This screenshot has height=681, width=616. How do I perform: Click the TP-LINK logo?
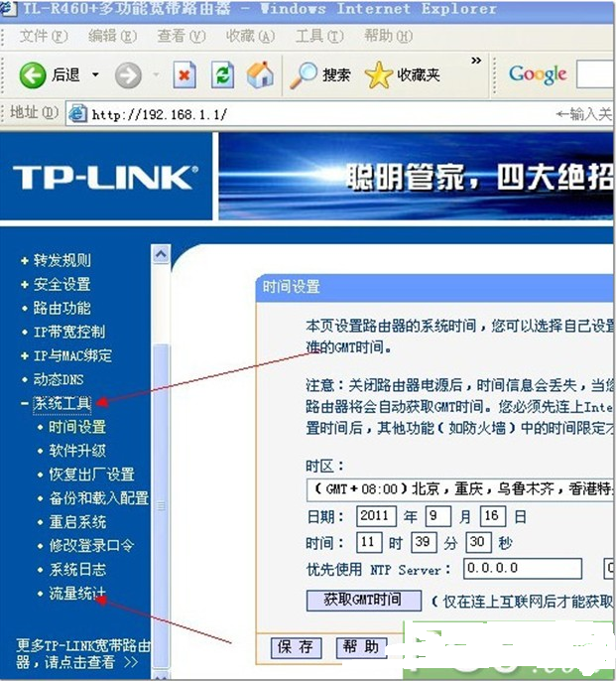click(x=103, y=178)
